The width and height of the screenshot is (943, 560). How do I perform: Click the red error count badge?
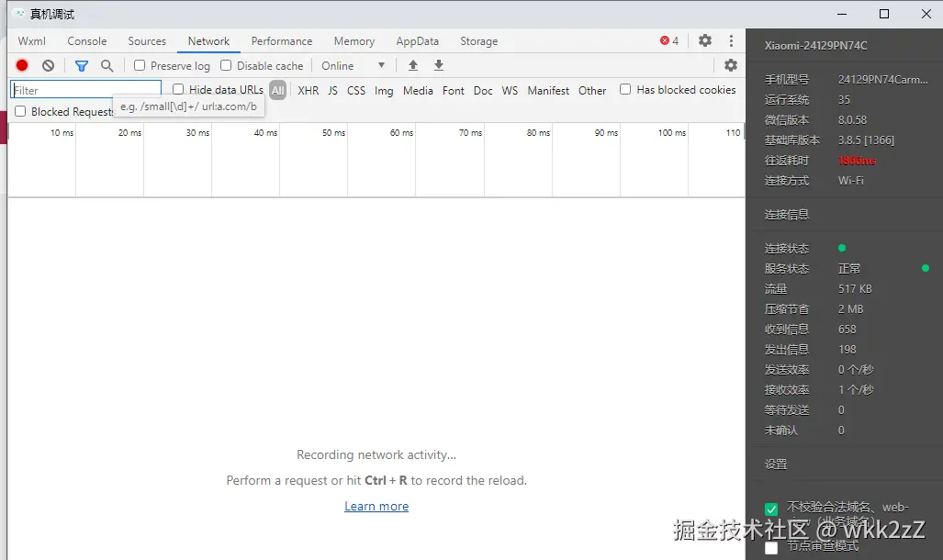click(669, 41)
